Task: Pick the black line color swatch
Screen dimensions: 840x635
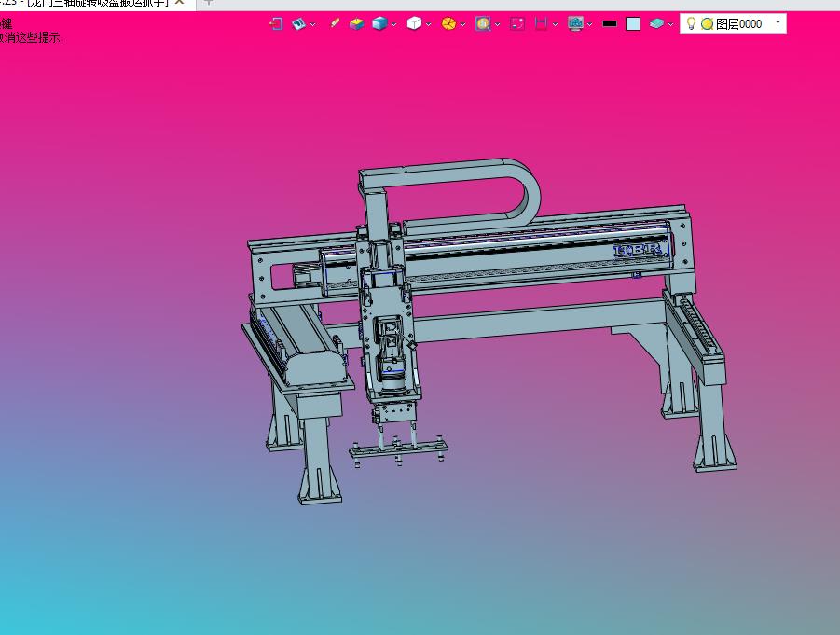Action: [610, 23]
